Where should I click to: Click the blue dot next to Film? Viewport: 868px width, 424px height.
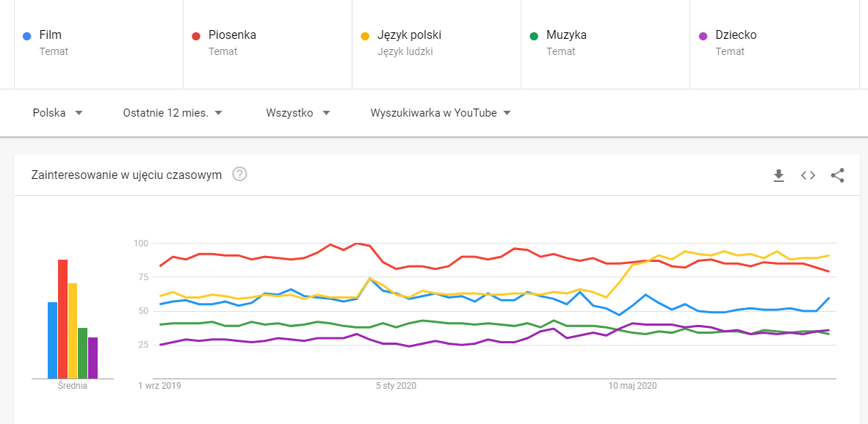coord(27,35)
